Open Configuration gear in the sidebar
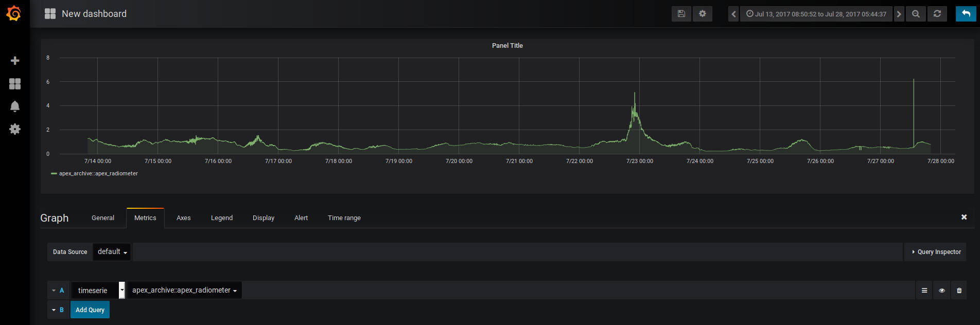This screenshot has height=325, width=980. pyautogui.click(x=15, y=129)
